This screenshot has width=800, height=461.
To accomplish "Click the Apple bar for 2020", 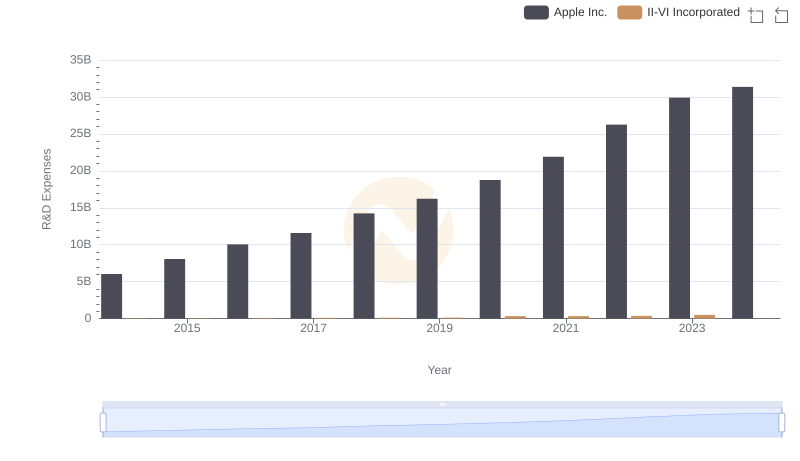I will point(490,249).
